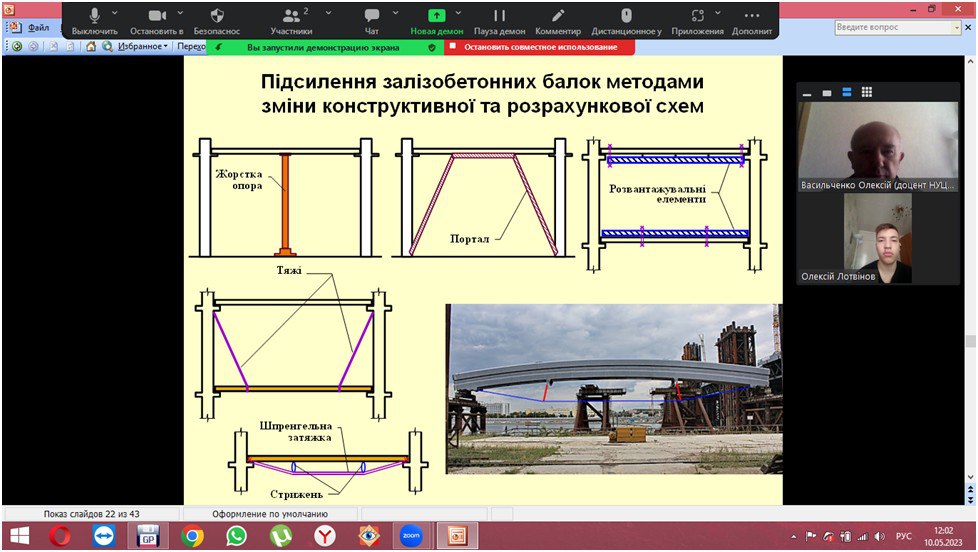This screenshot has width=978, height=552.
Task: Click the Search the Web globe icon
Action: pos(107,46)
